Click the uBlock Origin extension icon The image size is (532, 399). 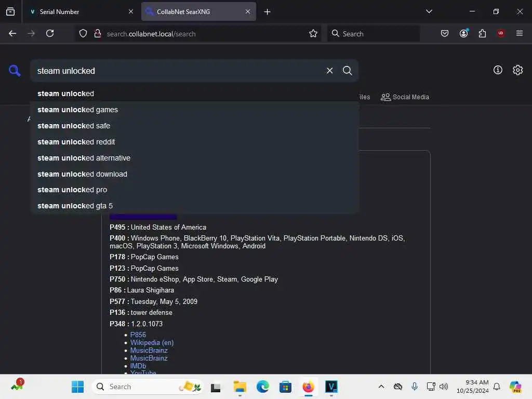point(501,33)
